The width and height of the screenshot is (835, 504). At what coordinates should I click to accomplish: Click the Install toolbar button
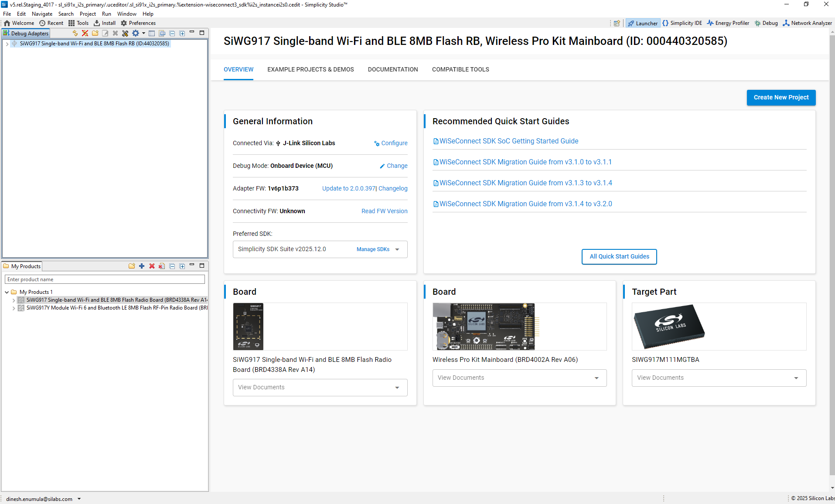(x=105, y=23)
